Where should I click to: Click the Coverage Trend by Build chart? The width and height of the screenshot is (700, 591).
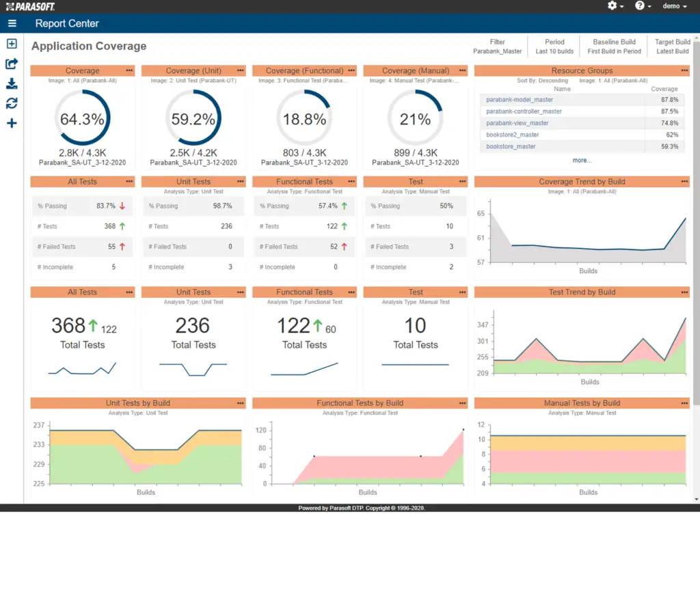[x=587, y=232]
